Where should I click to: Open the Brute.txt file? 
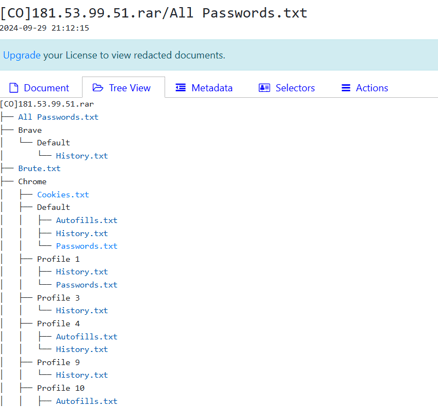pos(39,168)
